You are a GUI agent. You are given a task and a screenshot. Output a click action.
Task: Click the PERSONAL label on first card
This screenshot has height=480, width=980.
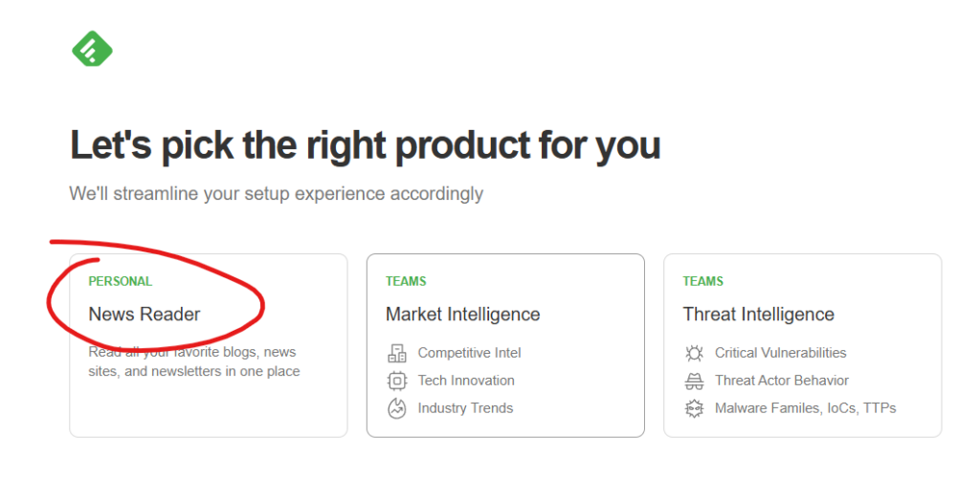pyautogui.click(x=120, y=281)
